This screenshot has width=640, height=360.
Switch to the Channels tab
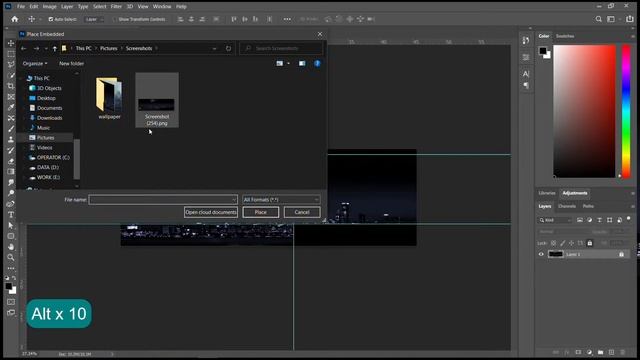[x=567, y=206]
